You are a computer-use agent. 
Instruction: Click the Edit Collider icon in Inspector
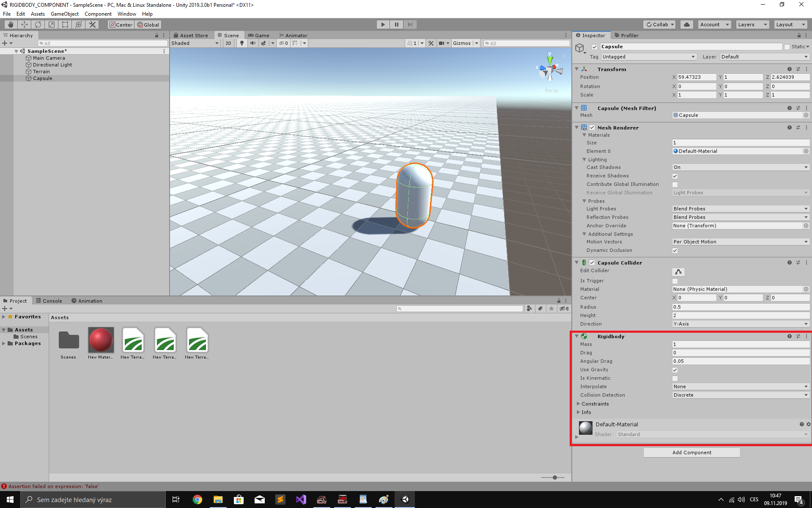click(x=677, y=272)
